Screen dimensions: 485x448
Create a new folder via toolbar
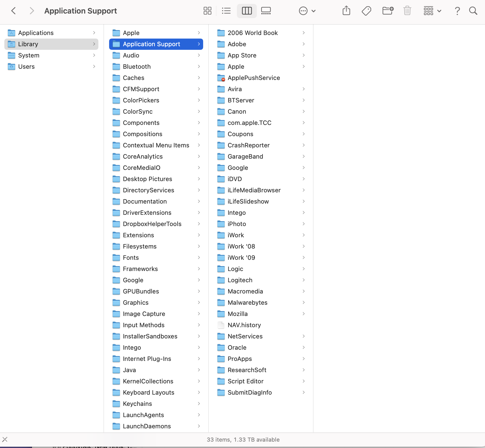[388, 11]
